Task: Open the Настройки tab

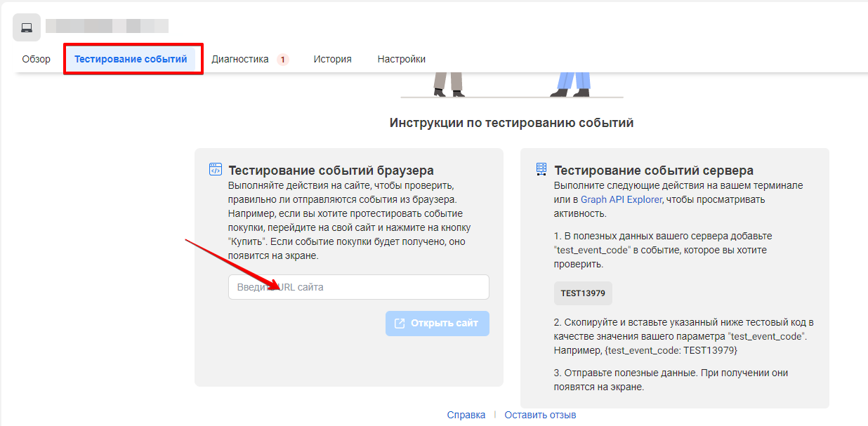Action: tap(401, 60)
